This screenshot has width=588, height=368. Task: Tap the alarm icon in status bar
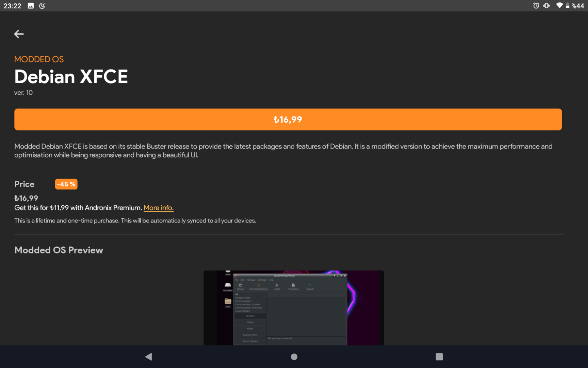(536, 5)
